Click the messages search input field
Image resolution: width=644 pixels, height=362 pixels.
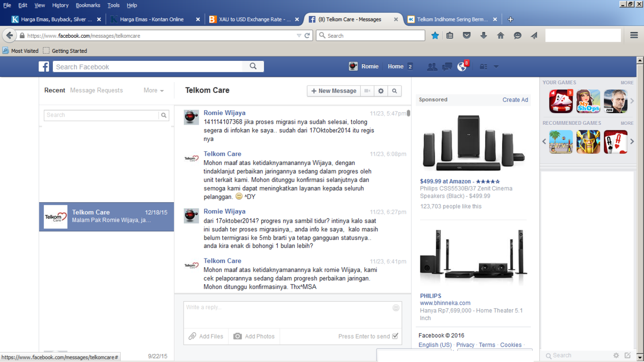(102, 115)
